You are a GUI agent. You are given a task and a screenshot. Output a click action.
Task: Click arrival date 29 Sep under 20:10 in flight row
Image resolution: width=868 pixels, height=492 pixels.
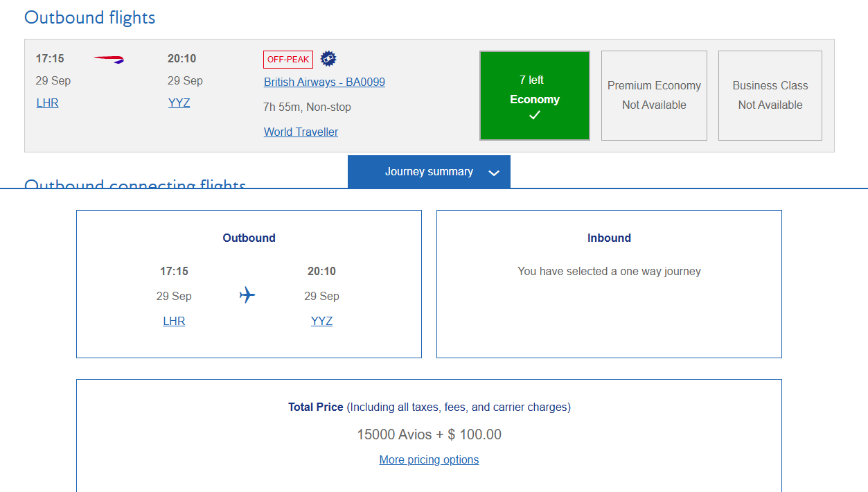point(185,80)
